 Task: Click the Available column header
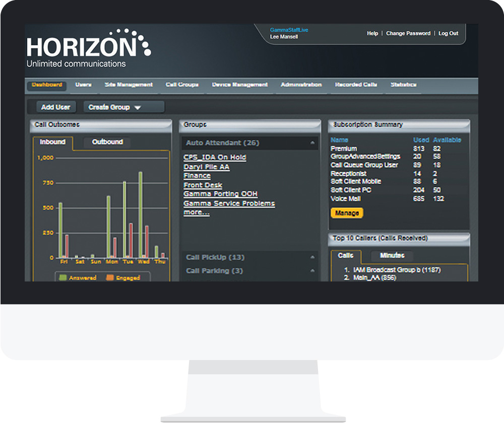[x=447, y=140]
